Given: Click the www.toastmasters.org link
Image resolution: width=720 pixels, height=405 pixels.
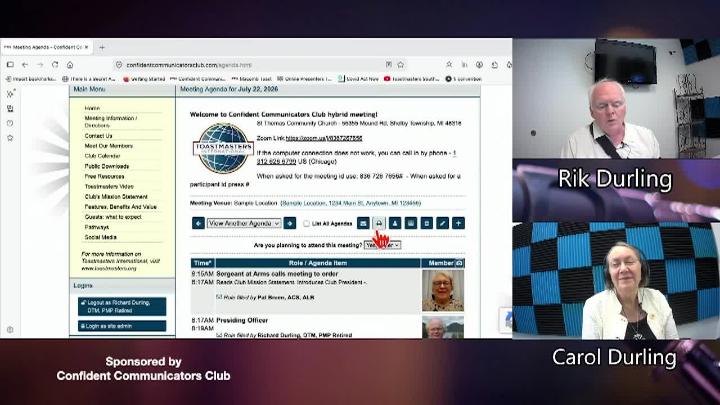Looking at the screenshot, I should coord(109,269).
